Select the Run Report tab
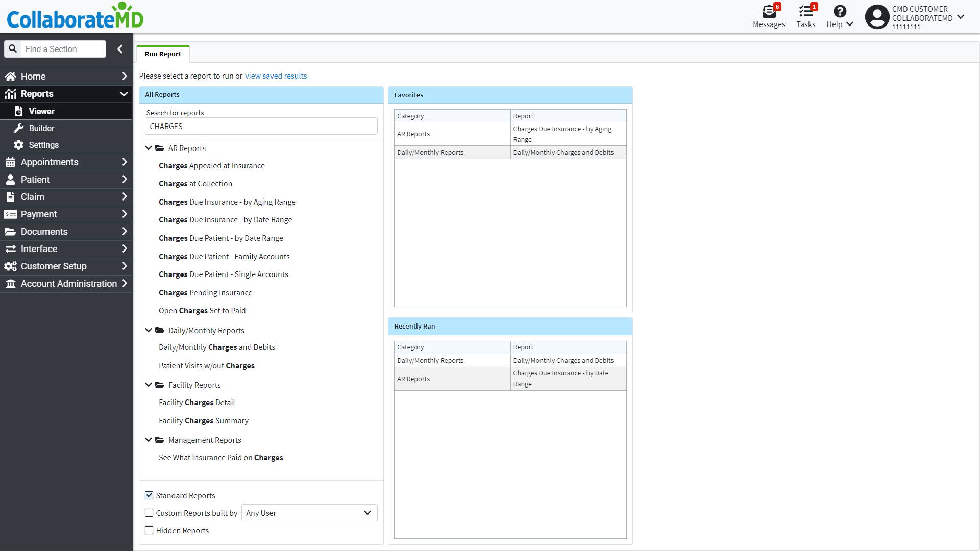The height and width of the screenshot is (551, 980). (x=163, y=54)
